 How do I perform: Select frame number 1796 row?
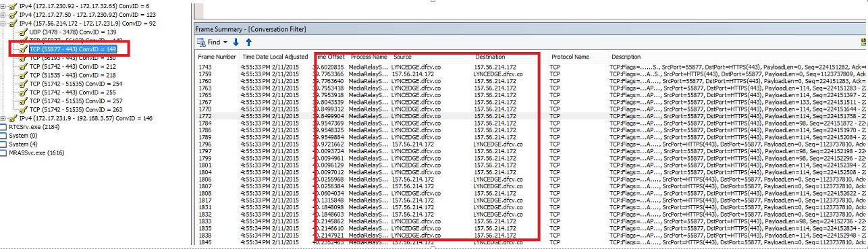click(531, 144)
